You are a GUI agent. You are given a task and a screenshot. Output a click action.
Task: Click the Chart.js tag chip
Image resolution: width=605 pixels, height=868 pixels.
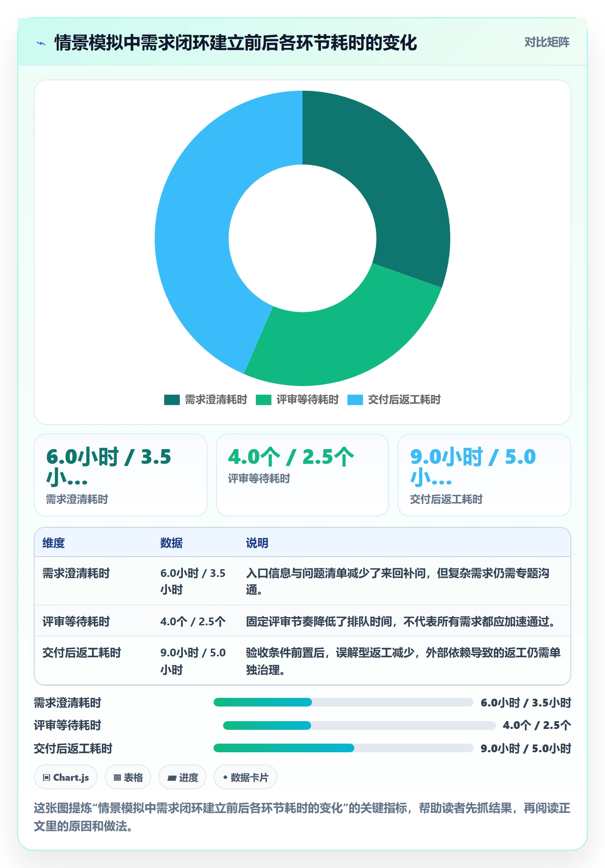[x=66, y=777]
